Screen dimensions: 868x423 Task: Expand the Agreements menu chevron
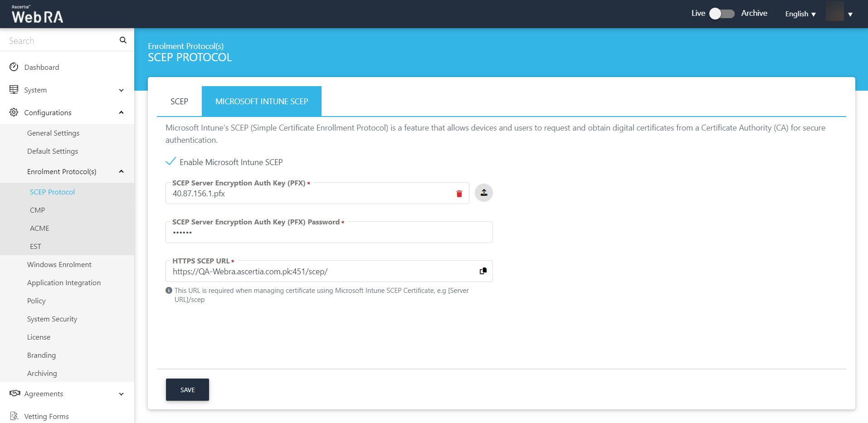[x=121, y=394]
